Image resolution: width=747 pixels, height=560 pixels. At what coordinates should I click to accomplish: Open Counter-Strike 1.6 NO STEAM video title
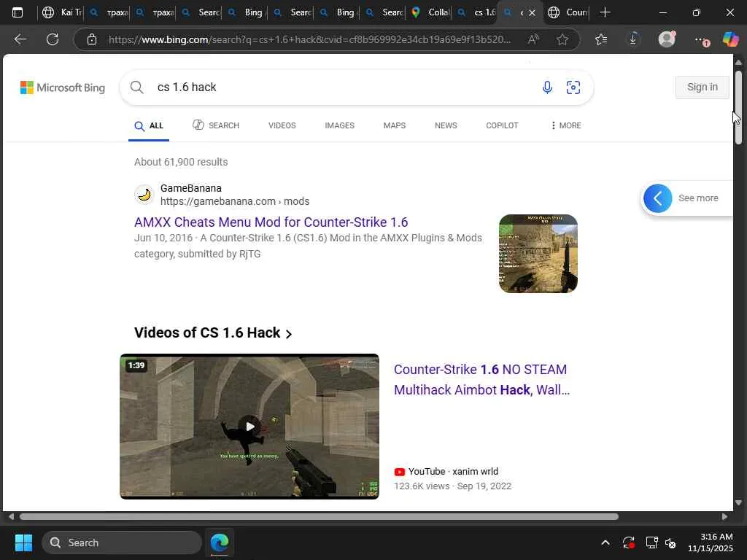(x=481, y=379)
